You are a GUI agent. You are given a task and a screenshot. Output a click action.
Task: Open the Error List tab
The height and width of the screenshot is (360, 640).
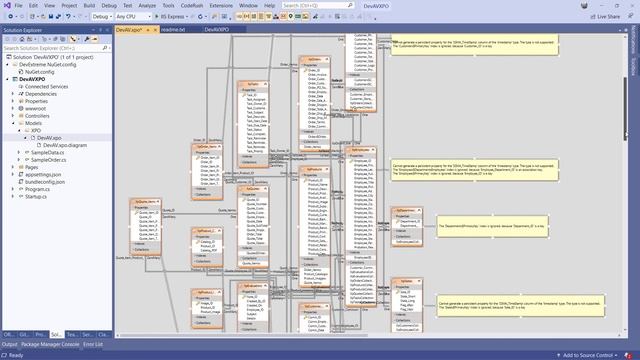point(93,344)
